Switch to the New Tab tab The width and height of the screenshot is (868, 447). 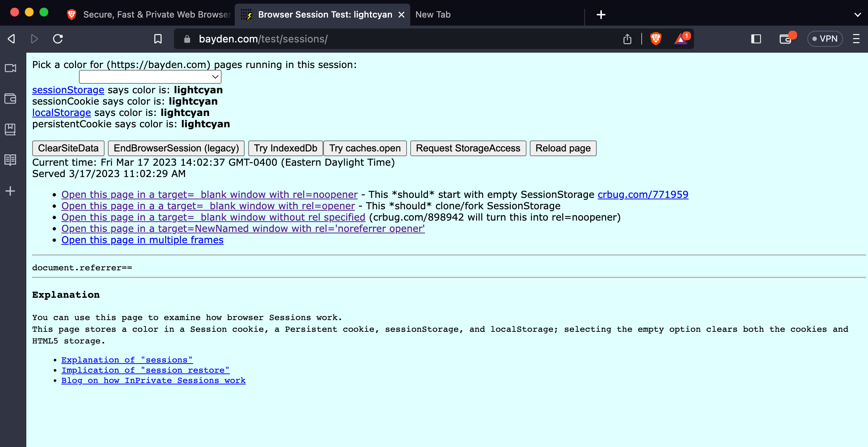(x=433, y=15)
